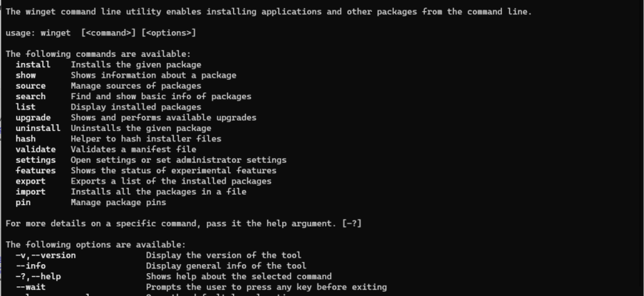
Task: Click the 'list' command name
Action: pos(25,107)
